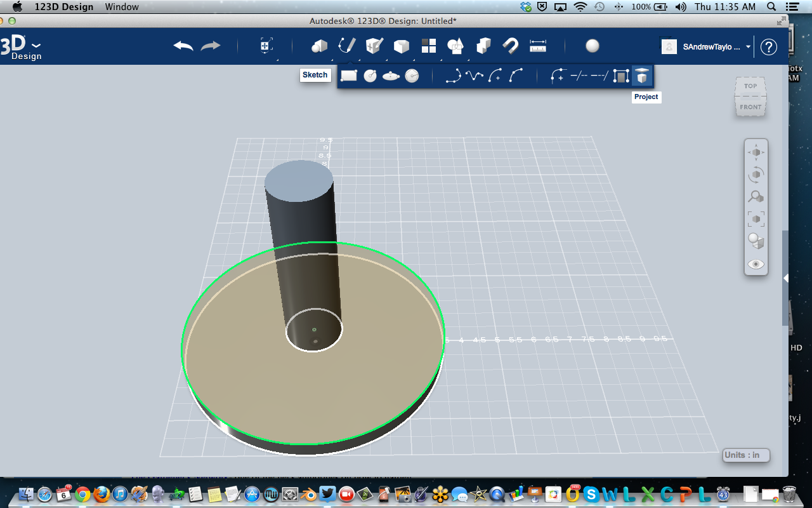The height and width of the screenshot is (508, 812).
Task: Toggle the material shading view control
Action: (x=756, y=241)
